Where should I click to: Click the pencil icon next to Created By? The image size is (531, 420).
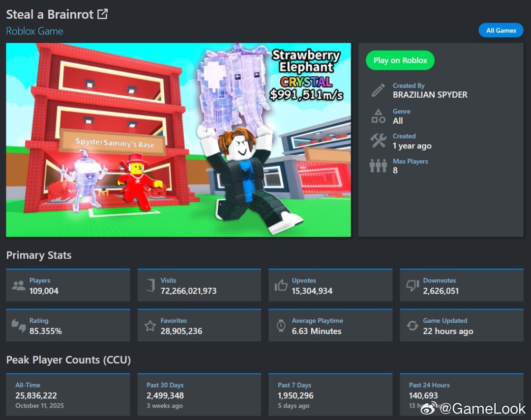coord(378,90)
